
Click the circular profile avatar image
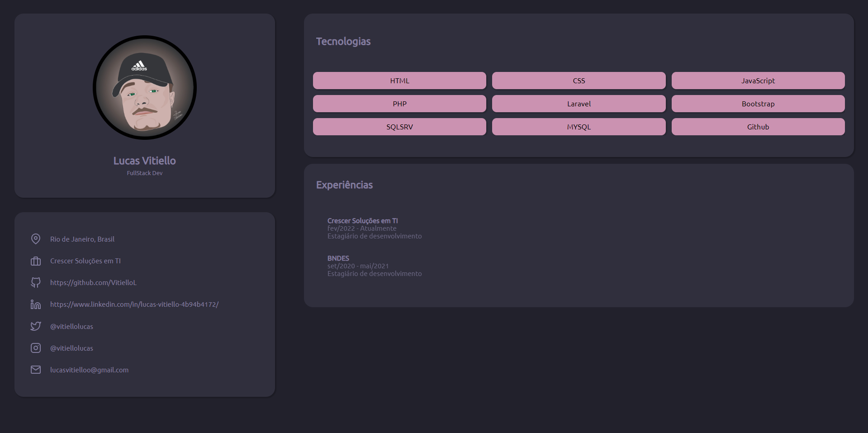tap(145, 87)
